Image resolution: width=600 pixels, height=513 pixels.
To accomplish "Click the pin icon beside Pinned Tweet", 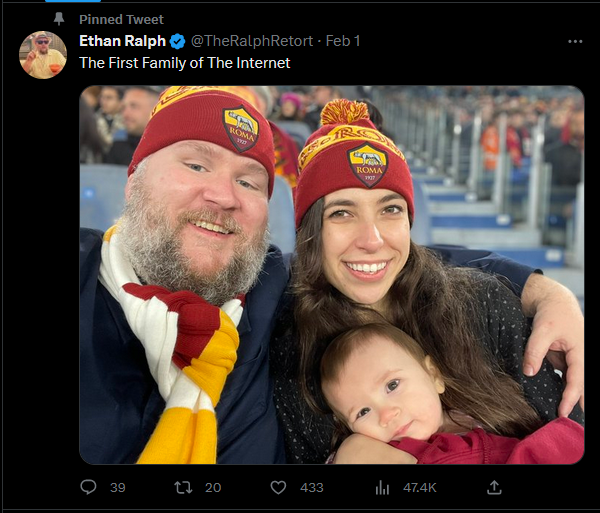I will point(59,19).
